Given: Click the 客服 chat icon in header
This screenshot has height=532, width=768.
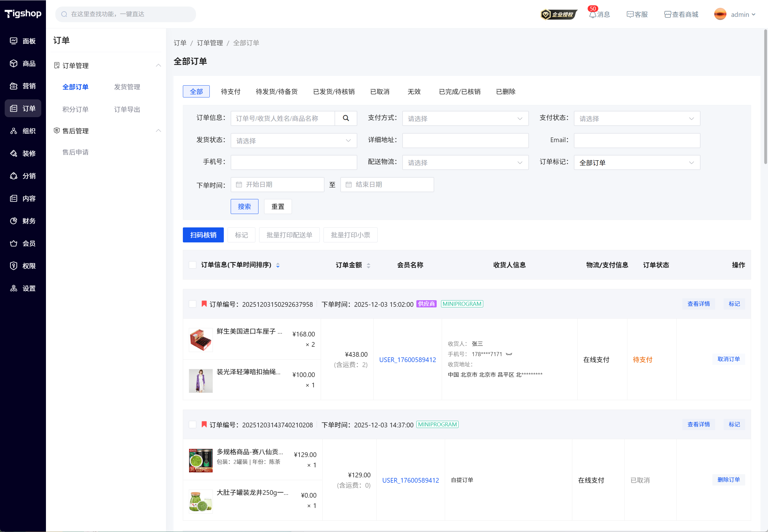Looking at the screenshot, I should 630,15.
